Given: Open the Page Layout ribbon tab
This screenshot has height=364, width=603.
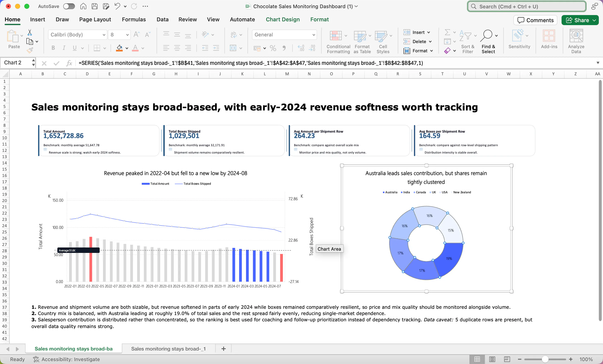Looking at the screenshot, I should click(x=95, y=19).
